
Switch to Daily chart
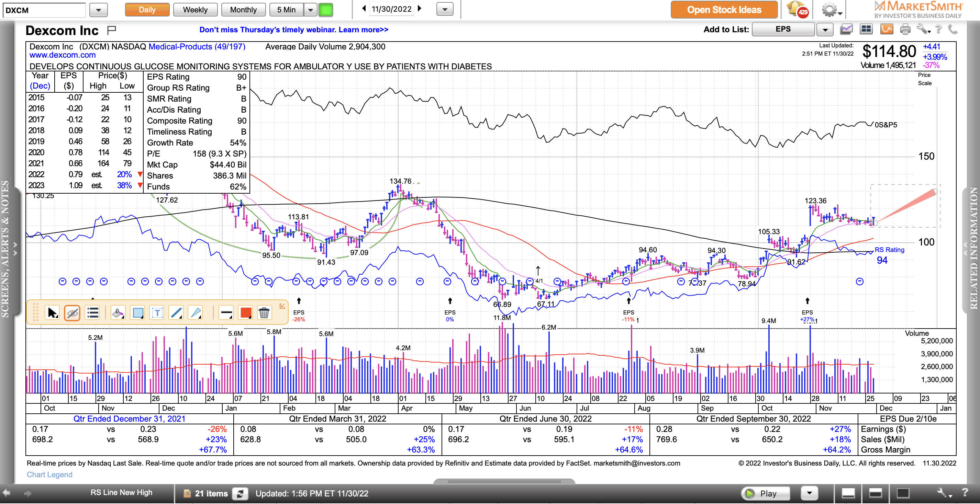click(147, 10)
